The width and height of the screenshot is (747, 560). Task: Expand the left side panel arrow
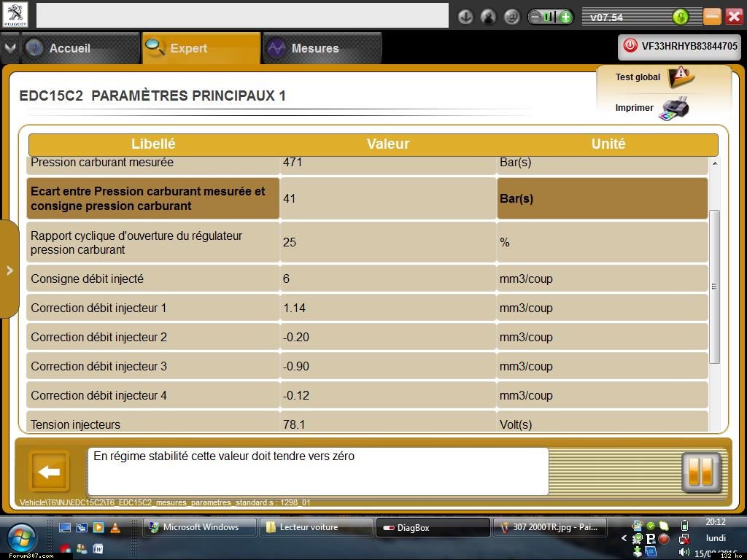[x=9, y=271]
